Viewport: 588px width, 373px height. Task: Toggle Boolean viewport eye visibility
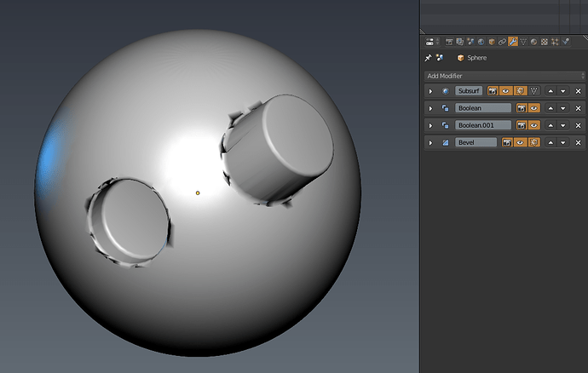[534, 108]
